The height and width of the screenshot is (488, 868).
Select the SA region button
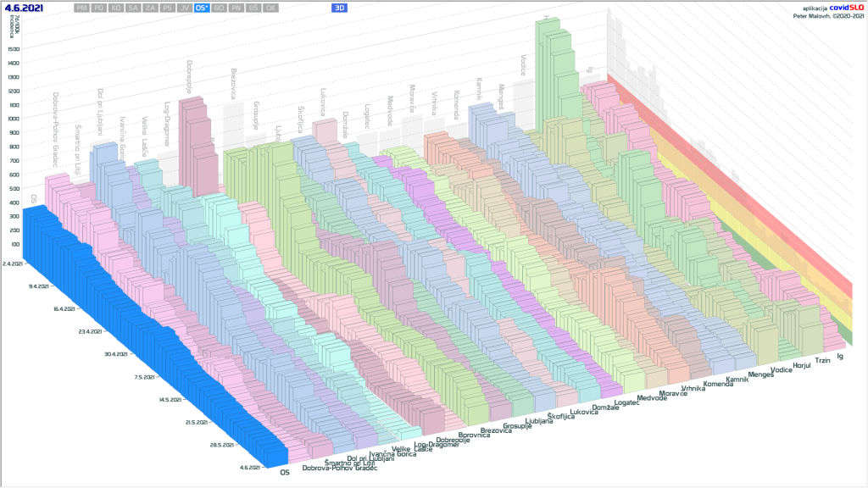click(133, 8)
